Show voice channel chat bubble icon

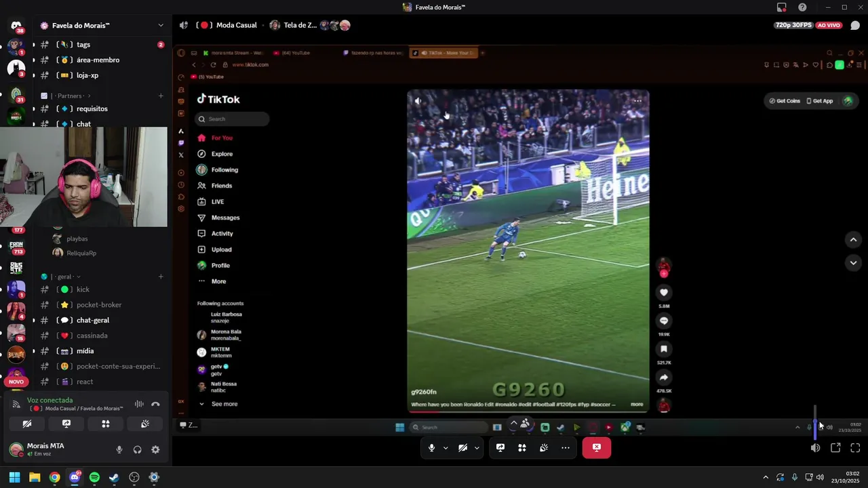[x=855, y=25]
